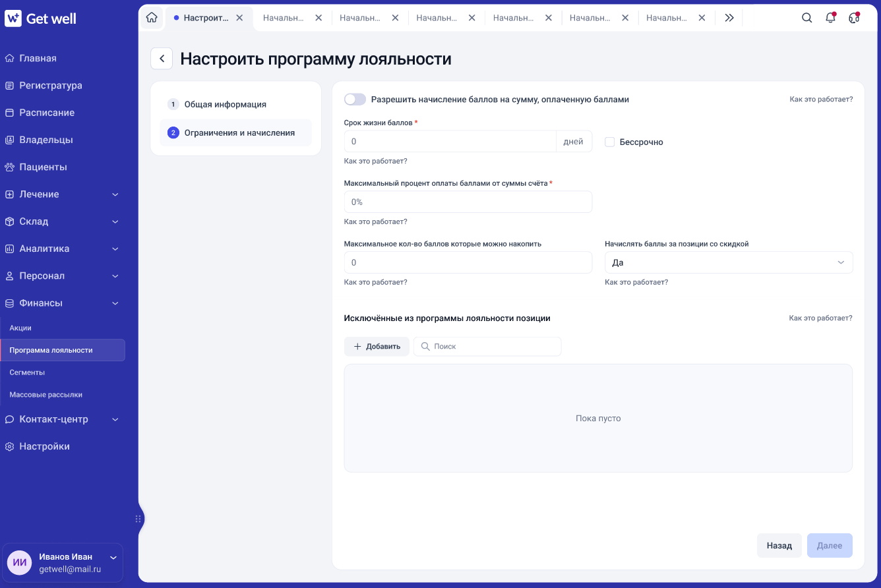
Task: Open notifications bell icon
Action: [x=830, y=18]
